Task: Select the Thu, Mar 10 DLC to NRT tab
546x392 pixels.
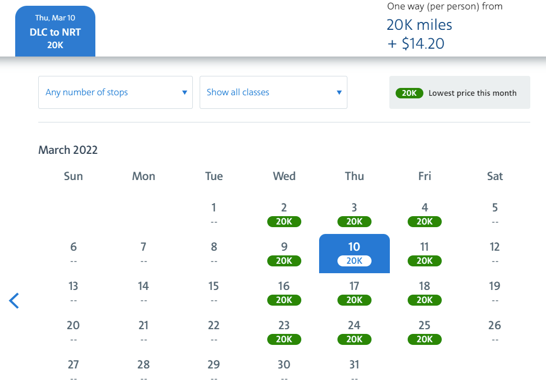Action: pos(56,31)
